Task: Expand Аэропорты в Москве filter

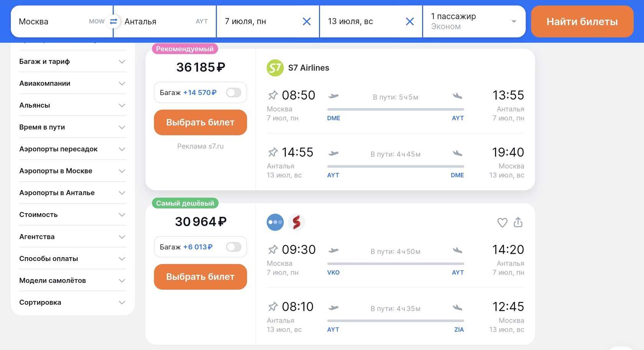Action: (x=72, y=171)
